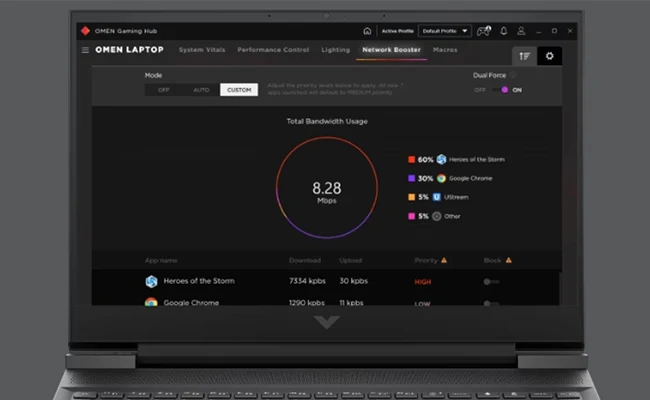Image resolution: width=650 pixels, height=400 pixels.
Task: Click the 30 kbps upload value
Action: (x=354, y=281)
